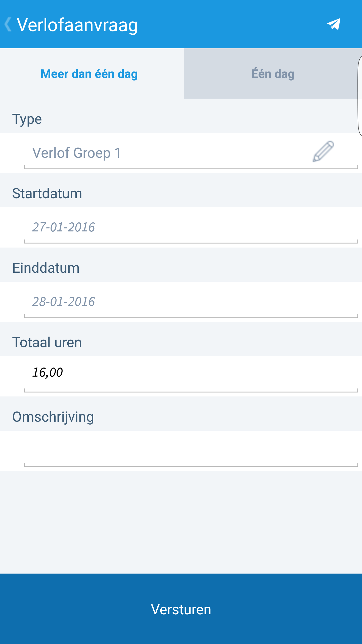362x644 pixels.
Task: Click the 'Type' section label
Action: [x=27, y=119]
